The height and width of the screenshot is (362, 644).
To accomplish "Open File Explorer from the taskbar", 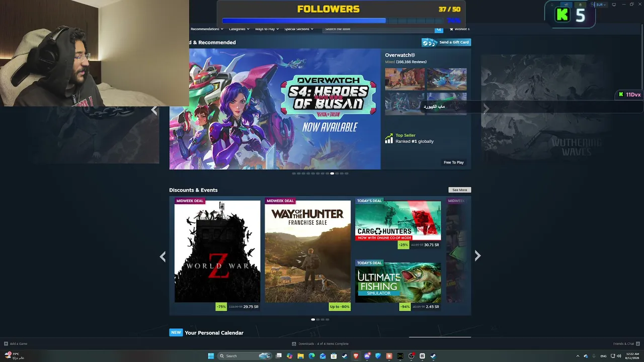I will click(300, 356).
